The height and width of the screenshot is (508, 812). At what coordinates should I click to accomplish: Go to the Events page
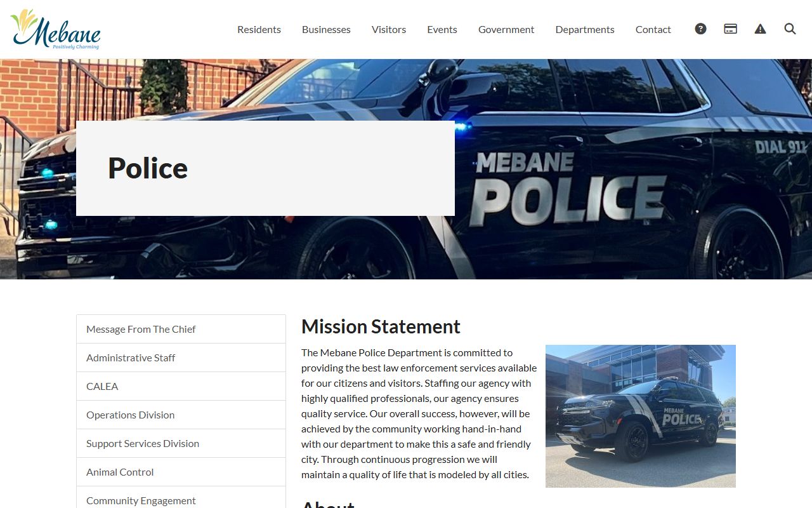coord(442,29)
